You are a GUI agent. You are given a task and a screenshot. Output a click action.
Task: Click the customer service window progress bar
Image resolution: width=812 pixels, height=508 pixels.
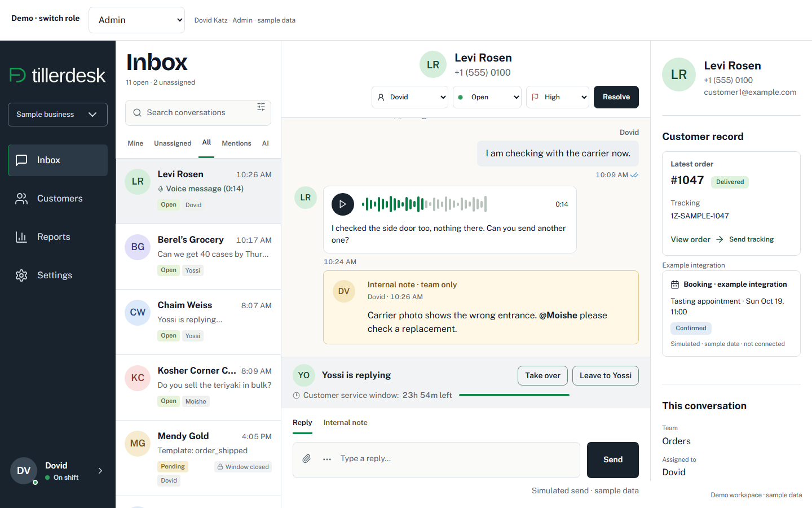[514, 395]
